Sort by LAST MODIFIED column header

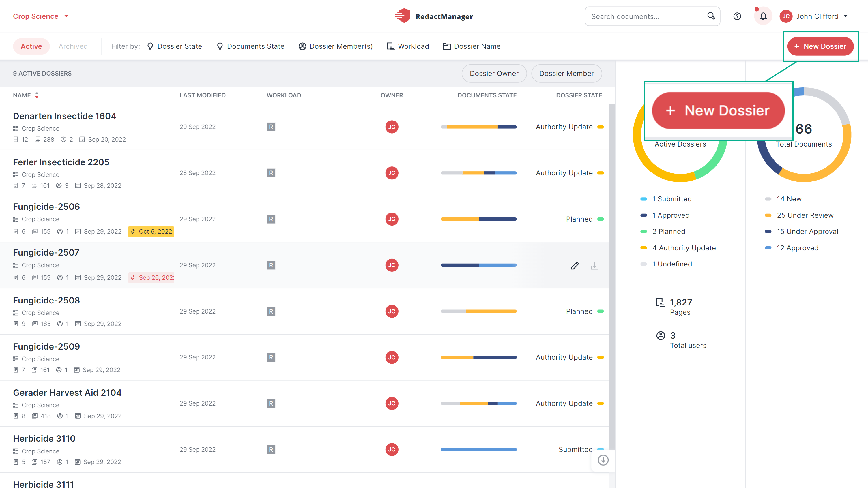pyautogui.click(x=203, y=95)
